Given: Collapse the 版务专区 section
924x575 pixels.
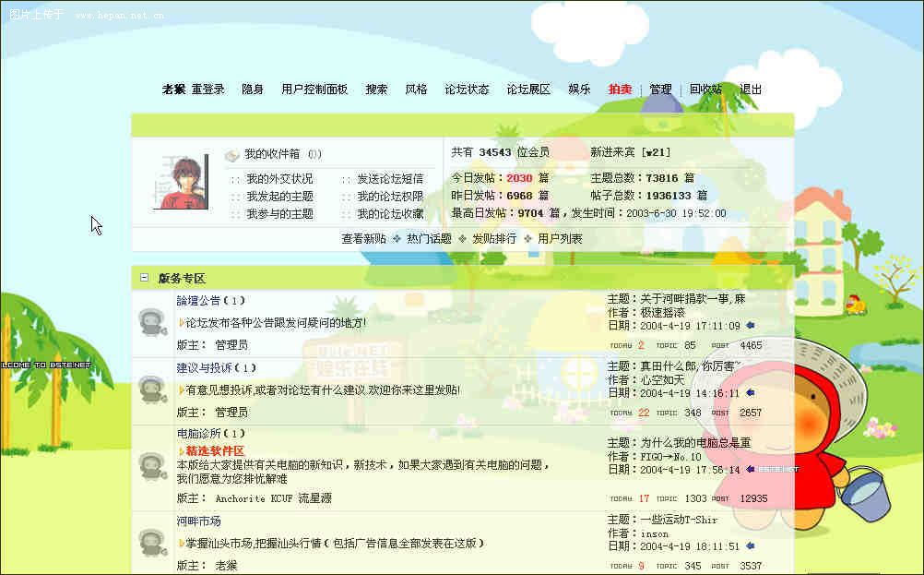Looking at the screenshot, I should [x=145, y=277].
